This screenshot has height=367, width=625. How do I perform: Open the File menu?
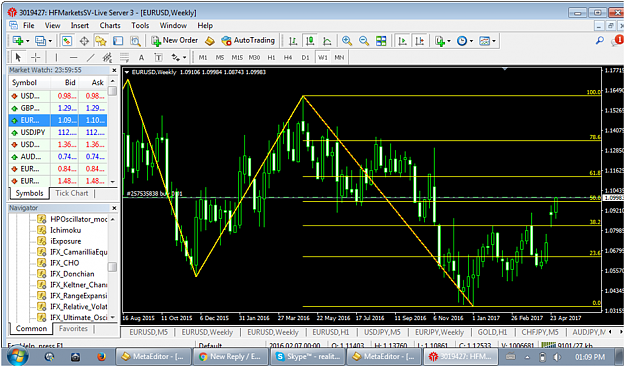coord(29,26)
